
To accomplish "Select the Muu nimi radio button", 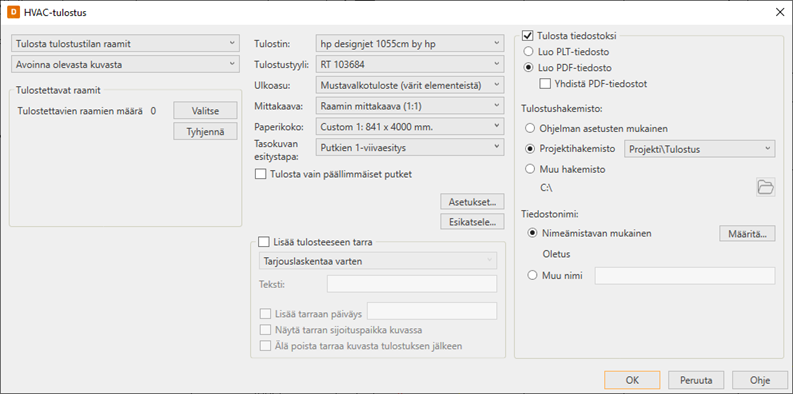I will coord(532,276).
